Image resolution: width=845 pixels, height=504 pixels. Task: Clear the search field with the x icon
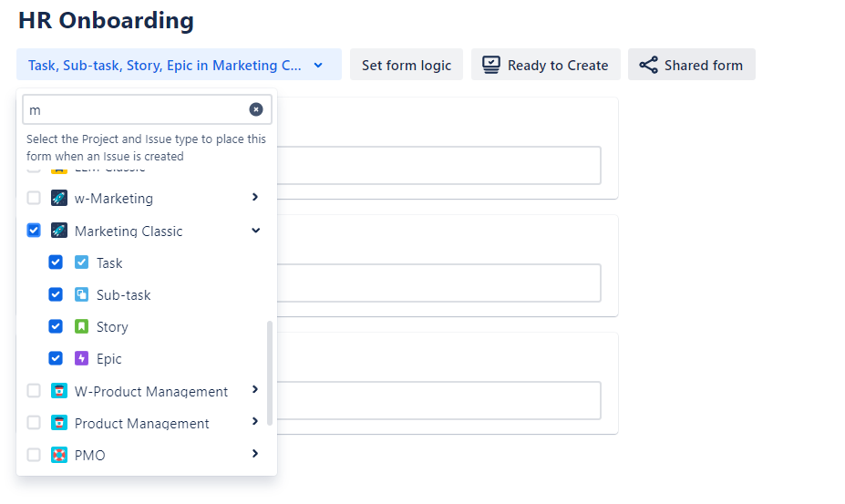coord(256,109)
